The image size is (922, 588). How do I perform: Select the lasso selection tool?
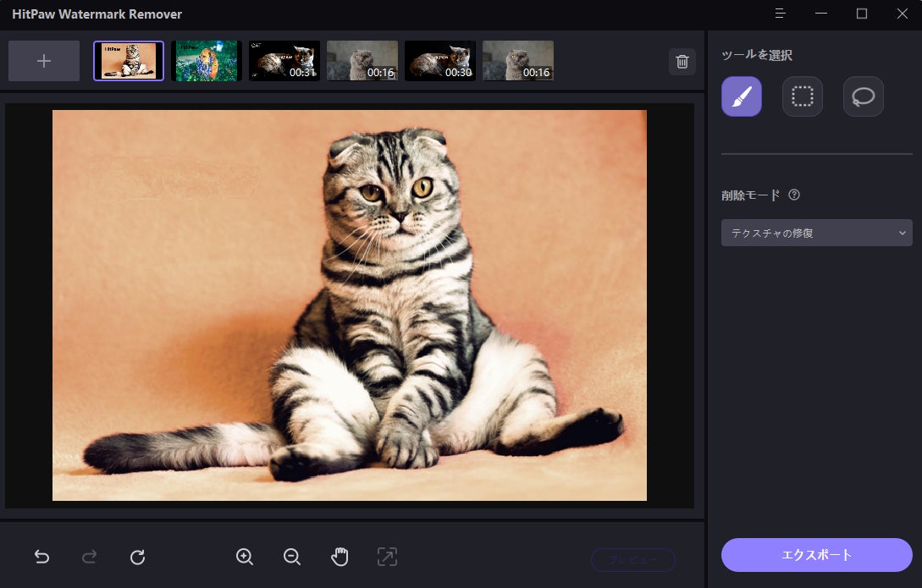863,96
